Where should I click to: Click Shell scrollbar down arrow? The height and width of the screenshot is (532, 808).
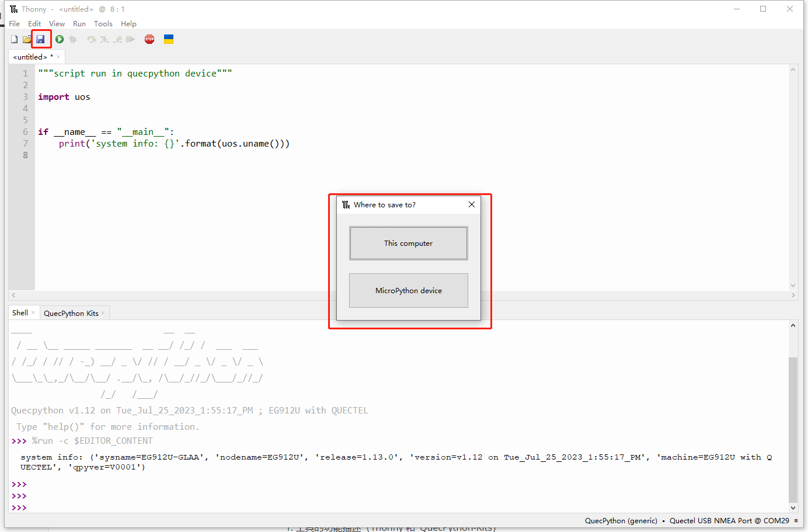tap(793, 508)
